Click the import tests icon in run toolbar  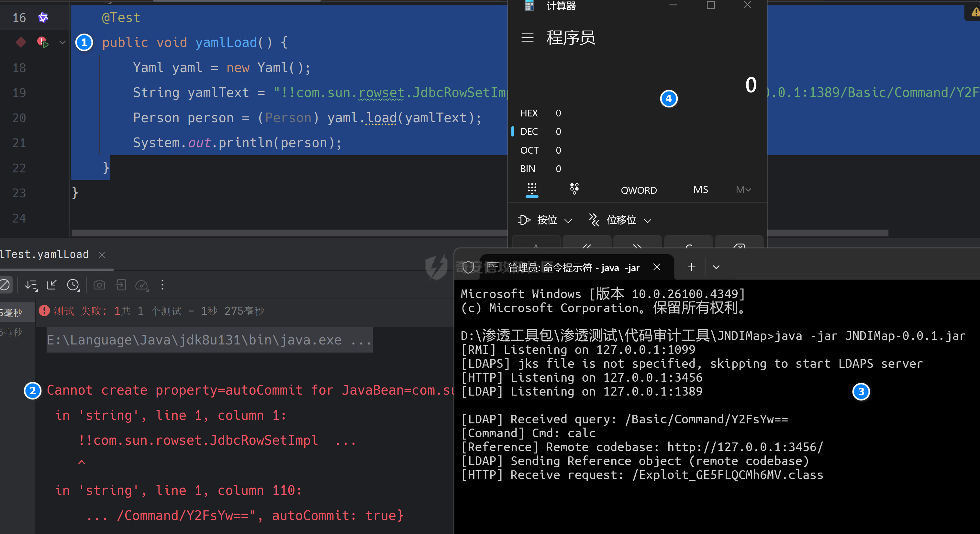(x=121, y=285)
